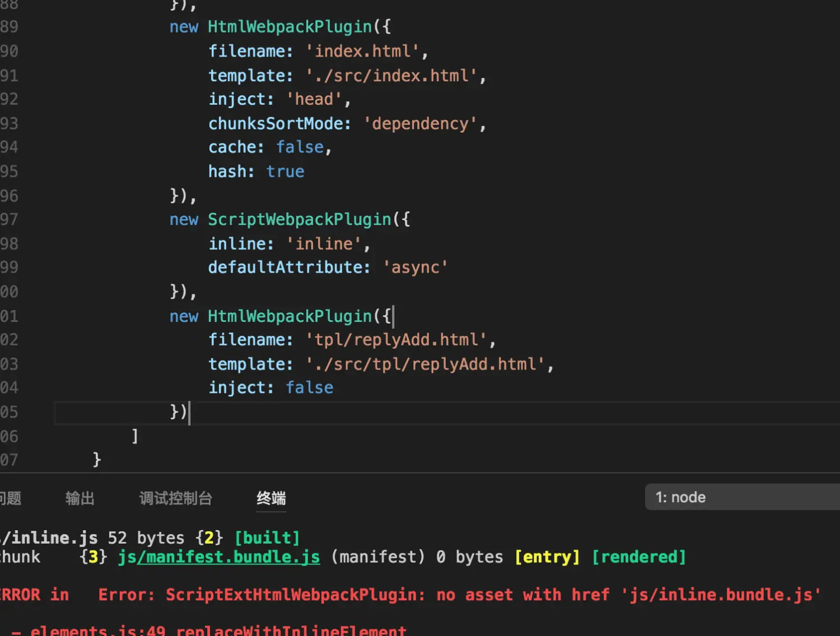Click the inject: false line

[x=270, y=387]
